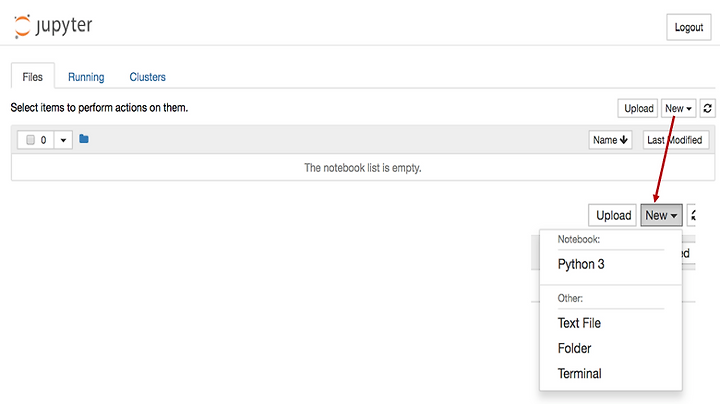Click the enlarged New dropdown button
The image size is (720, 404).
(661, 215)
